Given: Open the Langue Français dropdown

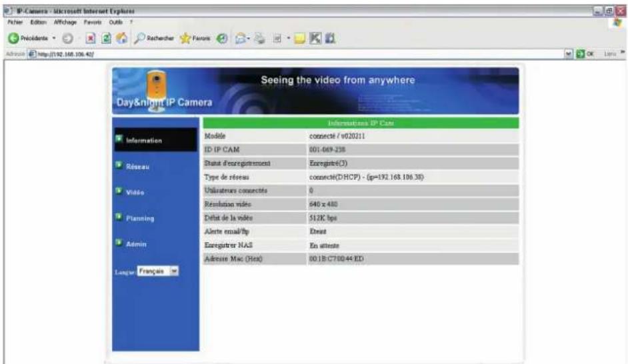Looking at the screenshot, I should (x=157, y=271).
